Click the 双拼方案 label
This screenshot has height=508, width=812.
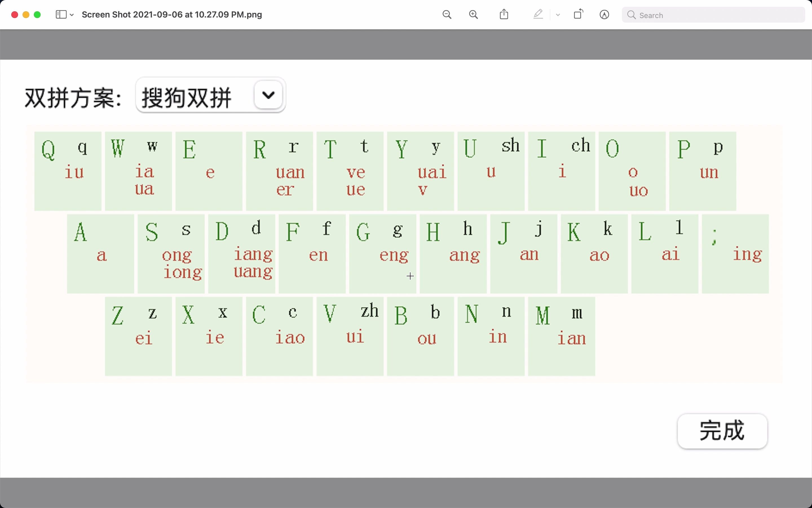[73, 98]
